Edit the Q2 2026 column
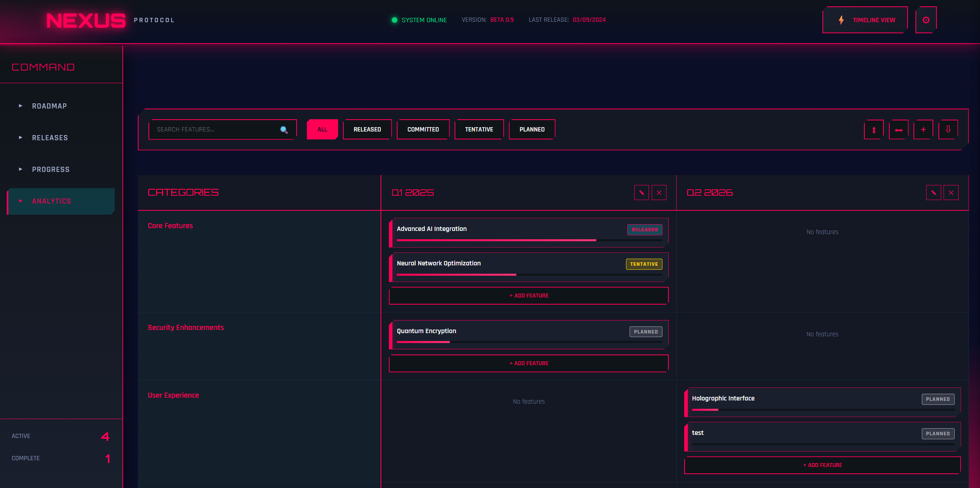980x488 pixels. [933, 193]
